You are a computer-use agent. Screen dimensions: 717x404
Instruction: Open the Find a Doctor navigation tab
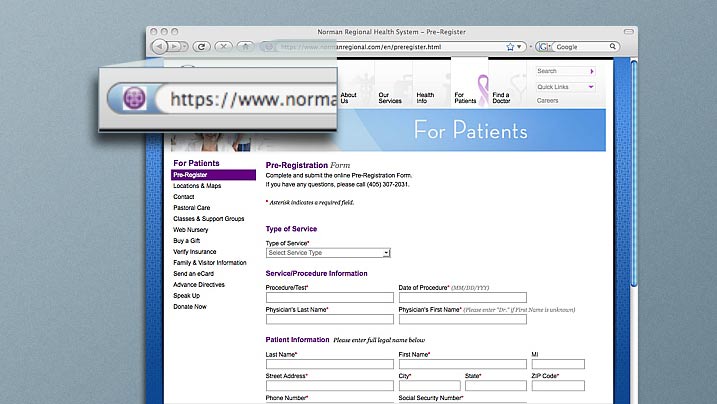tap(501, 98)
